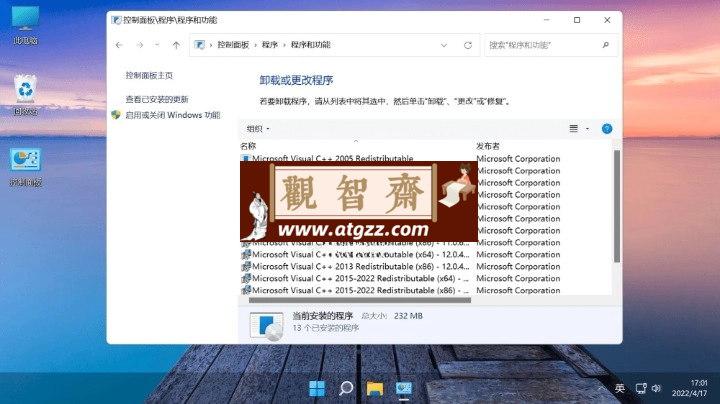Open File Explorer from taskbar

coord(375,388)
